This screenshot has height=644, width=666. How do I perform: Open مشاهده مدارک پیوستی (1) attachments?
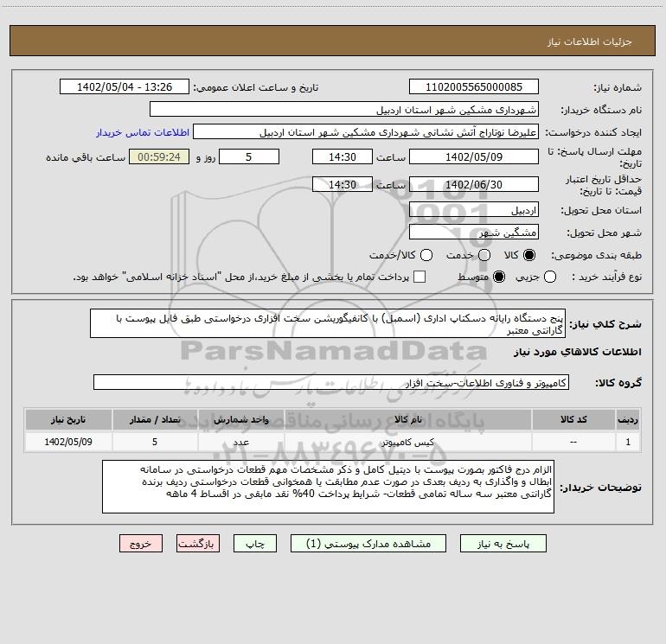click(x=368, y=544)
